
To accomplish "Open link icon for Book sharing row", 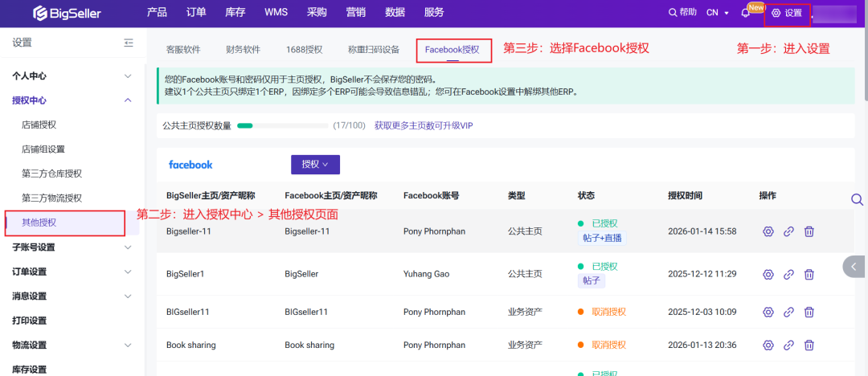I will 788,345.
